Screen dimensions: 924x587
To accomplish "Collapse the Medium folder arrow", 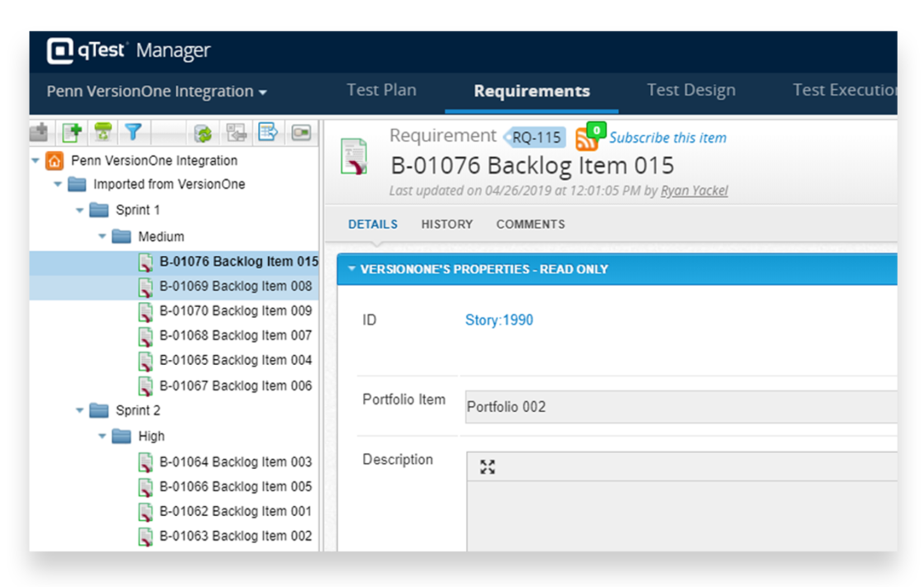I will coord(102,237).
